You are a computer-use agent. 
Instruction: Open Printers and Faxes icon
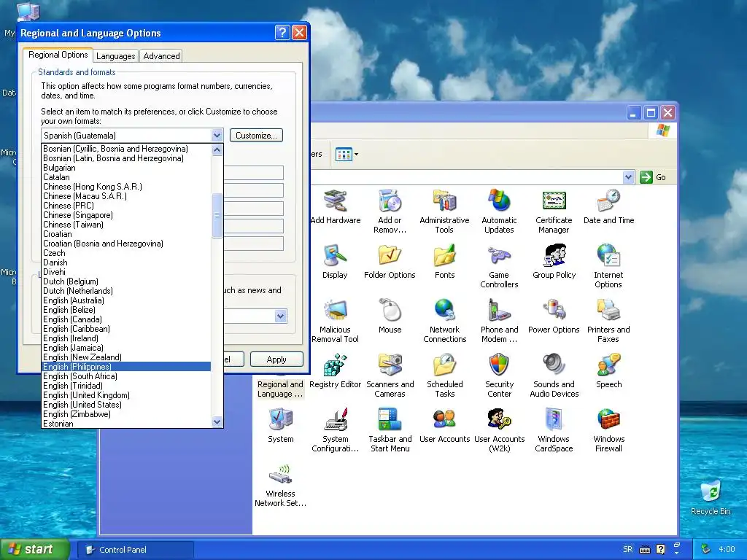608,321
